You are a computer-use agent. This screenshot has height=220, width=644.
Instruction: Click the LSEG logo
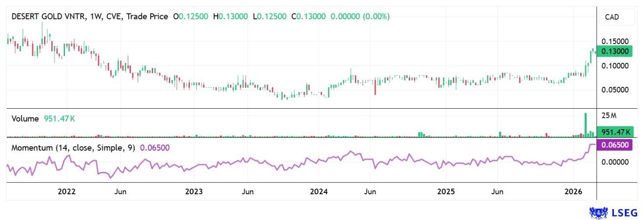tap(614, 213)
